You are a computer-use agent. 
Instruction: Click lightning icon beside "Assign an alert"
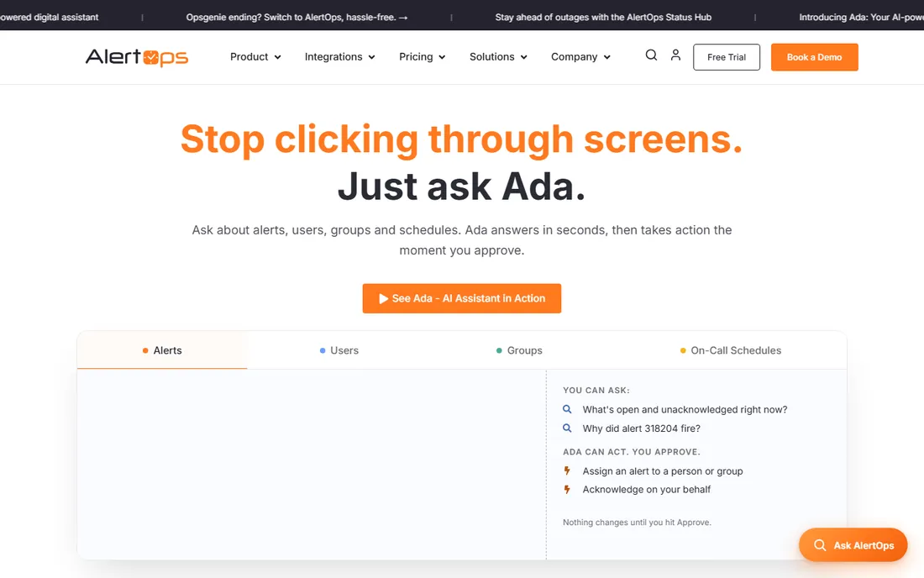pos(567,470)
